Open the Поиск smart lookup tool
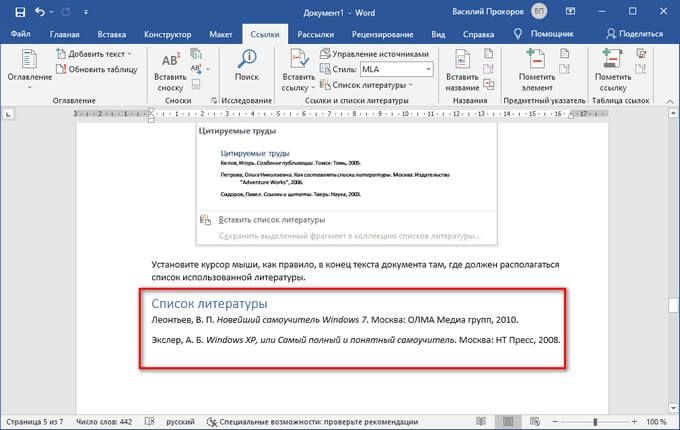This screenshot has width=680, height=430. coord(246,60)
